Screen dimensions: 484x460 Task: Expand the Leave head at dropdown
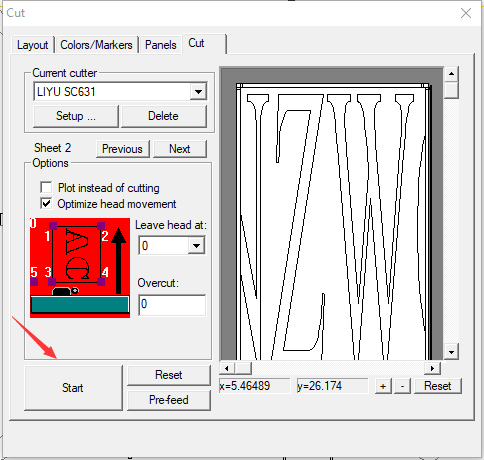click(x=196, y=246)
